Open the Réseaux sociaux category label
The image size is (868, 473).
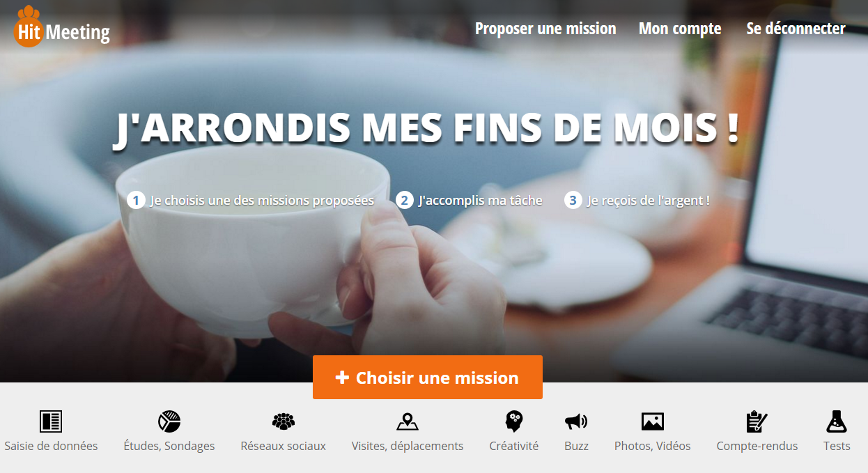point(284,446)
